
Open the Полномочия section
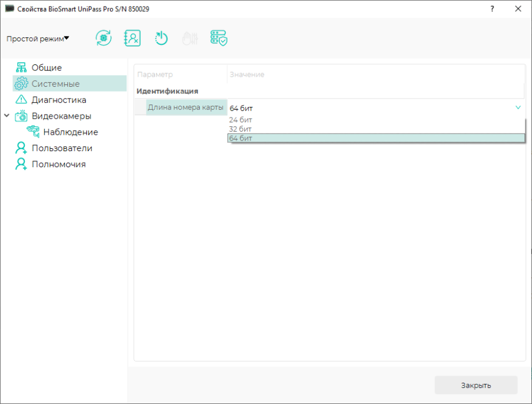(x=59, y=164)
